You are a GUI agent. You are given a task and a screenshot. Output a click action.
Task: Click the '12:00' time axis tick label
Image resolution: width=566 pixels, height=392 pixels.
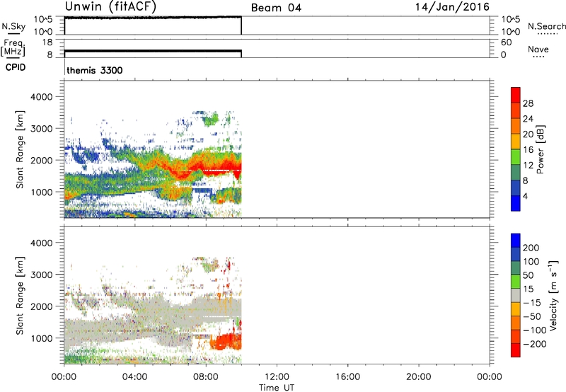(x=277, y=377)
